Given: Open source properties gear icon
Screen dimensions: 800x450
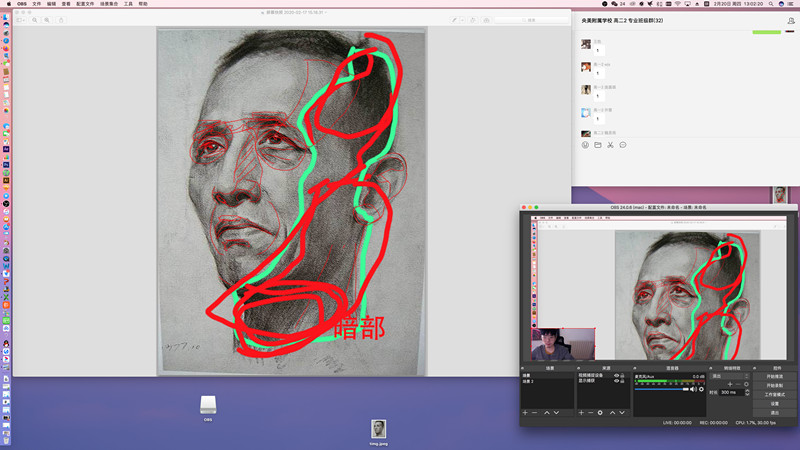Looking at the screenshot, I should click(600, 413).
